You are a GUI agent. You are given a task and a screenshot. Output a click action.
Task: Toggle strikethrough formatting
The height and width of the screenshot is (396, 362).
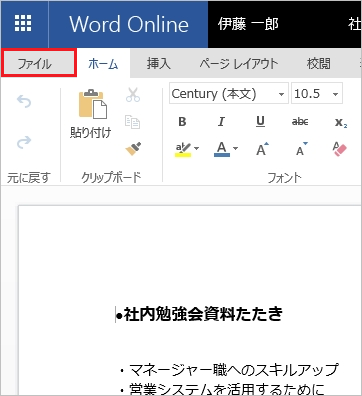pos(300,122)
